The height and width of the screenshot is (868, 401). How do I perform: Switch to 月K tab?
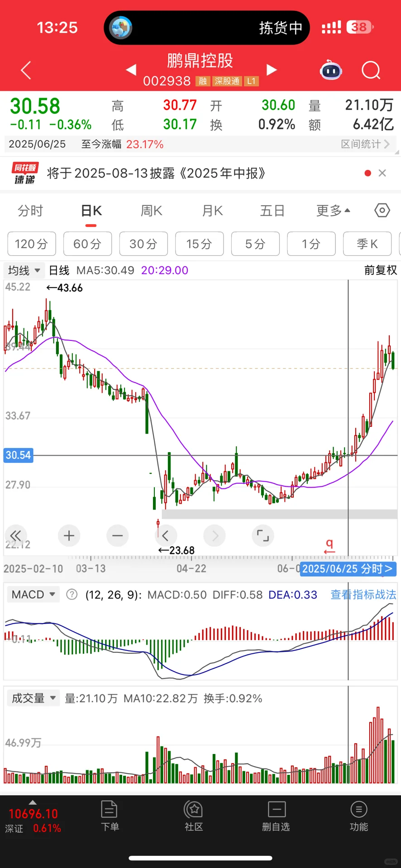click(x=212, y=211)
